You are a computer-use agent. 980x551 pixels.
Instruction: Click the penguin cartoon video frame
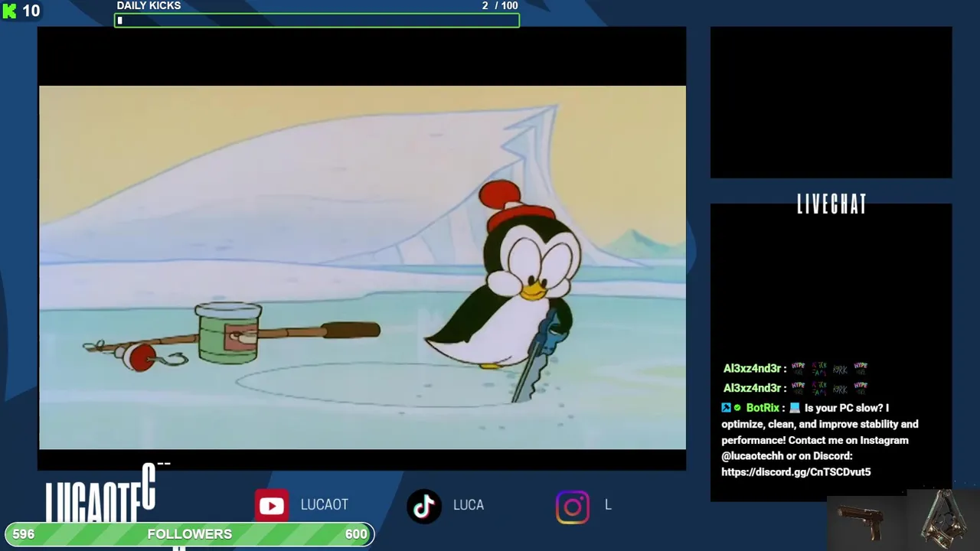pos(362,267)
